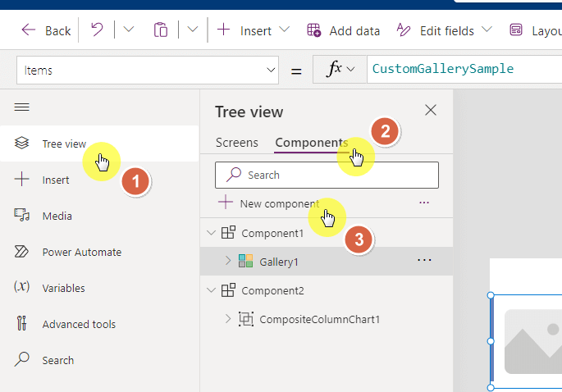
Task: Open the Gallery1 more options ellipsis
Action: [424, 260]
